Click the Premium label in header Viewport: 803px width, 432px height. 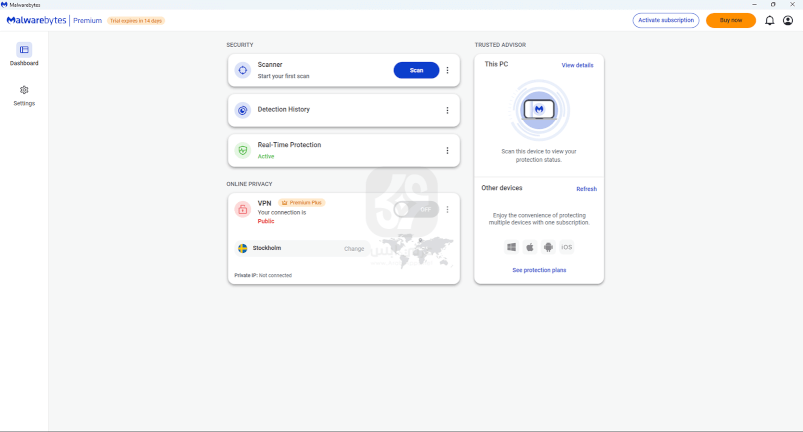click(x=87, y=20)
